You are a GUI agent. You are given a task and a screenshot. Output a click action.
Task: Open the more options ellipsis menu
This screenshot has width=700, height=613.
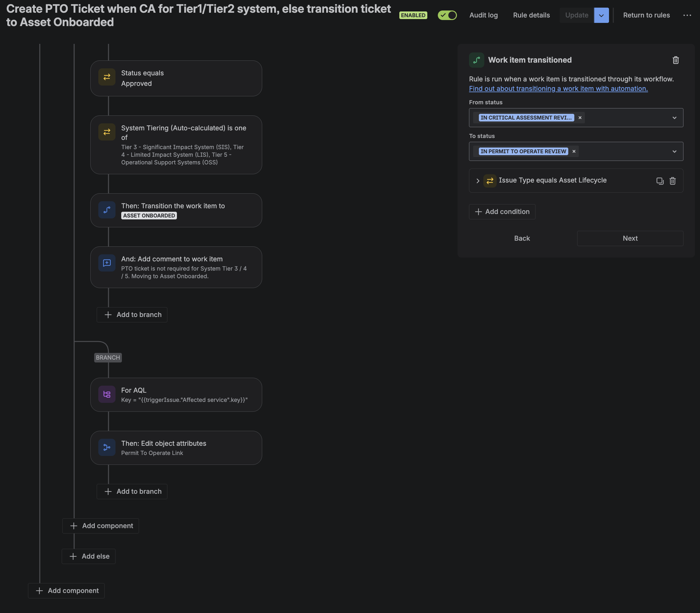tap(687, 15)
